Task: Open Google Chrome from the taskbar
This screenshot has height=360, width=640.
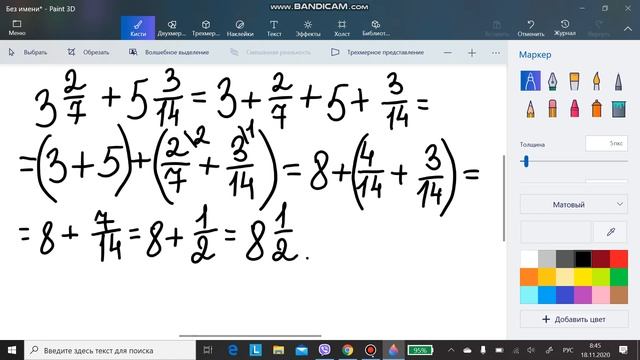Action: click(347, 350)
